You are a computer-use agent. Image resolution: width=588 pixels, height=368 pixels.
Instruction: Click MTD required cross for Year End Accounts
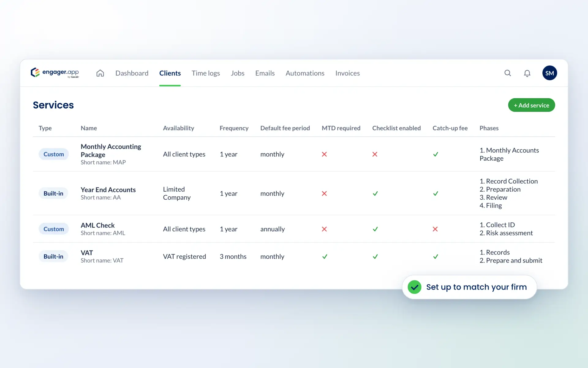324,194
